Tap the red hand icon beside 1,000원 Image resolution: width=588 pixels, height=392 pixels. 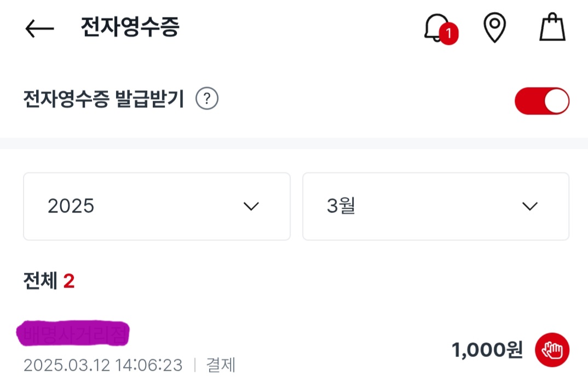[552, 350]
